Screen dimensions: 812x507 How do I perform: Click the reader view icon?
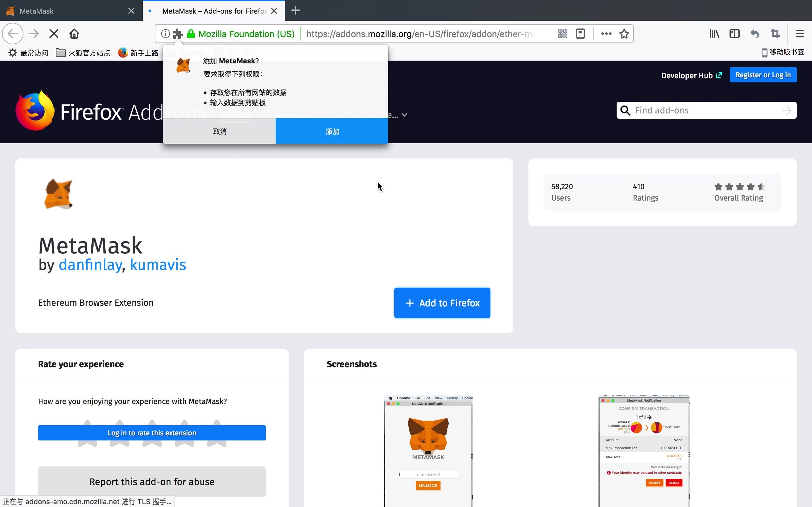(580, 33)
